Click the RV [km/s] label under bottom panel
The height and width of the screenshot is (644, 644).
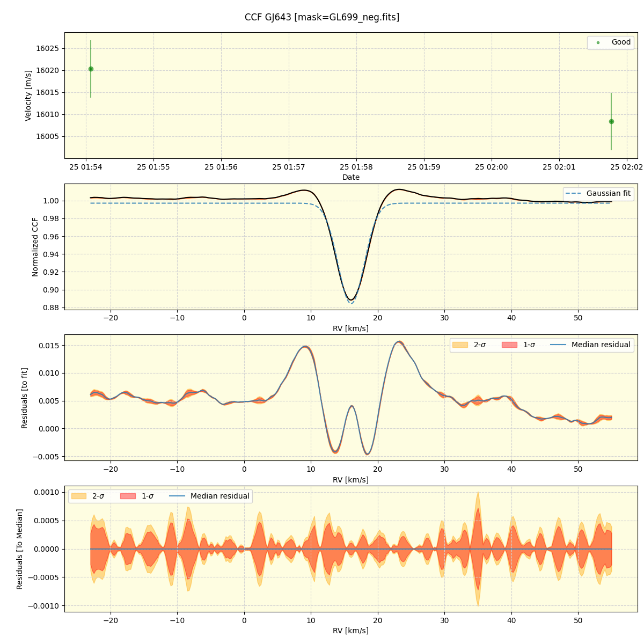coord(351,631)
